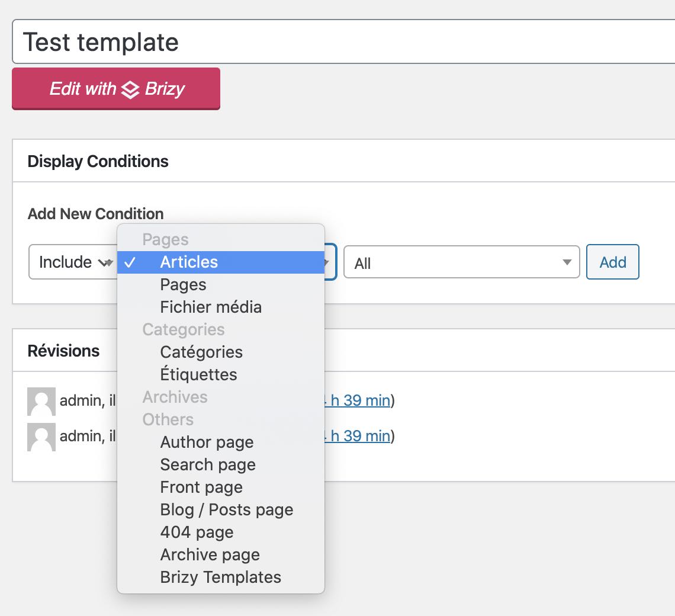Select 404 page in list
675x616 pixels.
click(197, 532)
